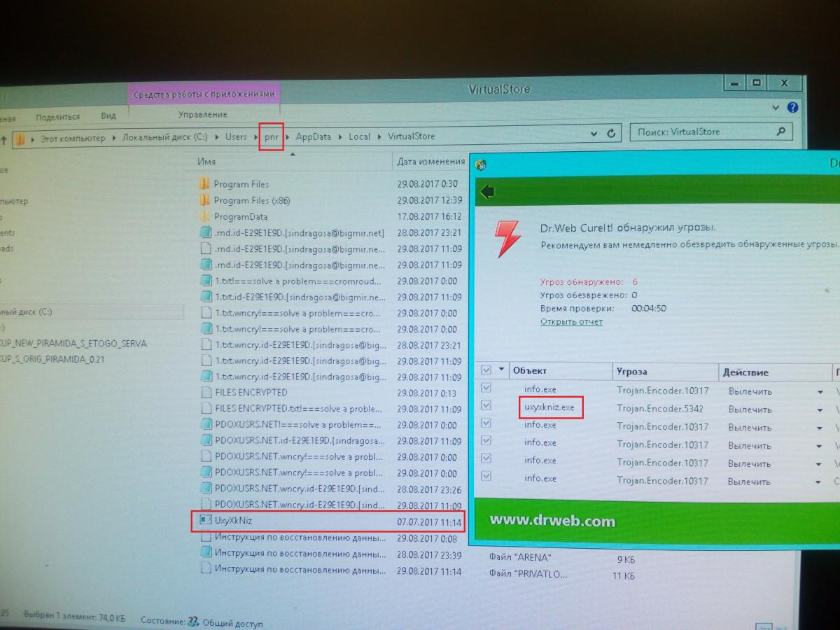The width and height of the screenshot is (840, 630).
Task: Refresh the VirtualStore folder view
Action: click(x=611, y=134)
